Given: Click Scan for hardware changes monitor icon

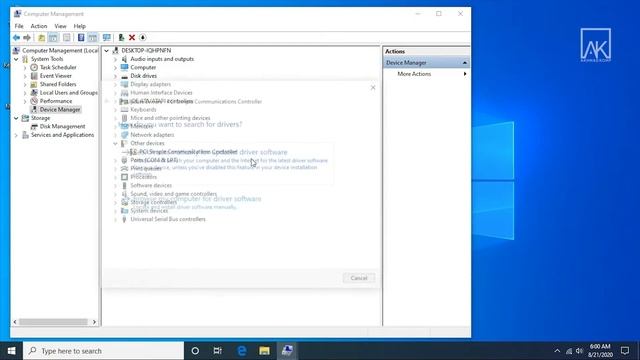Looking at the screenshot, I should [107, 38].
